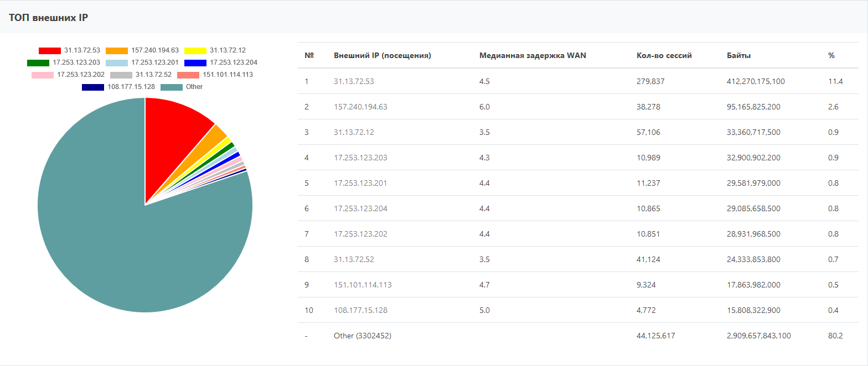Toggle orange legend swatch for 157.240.194.63

[x=117, y=50]
